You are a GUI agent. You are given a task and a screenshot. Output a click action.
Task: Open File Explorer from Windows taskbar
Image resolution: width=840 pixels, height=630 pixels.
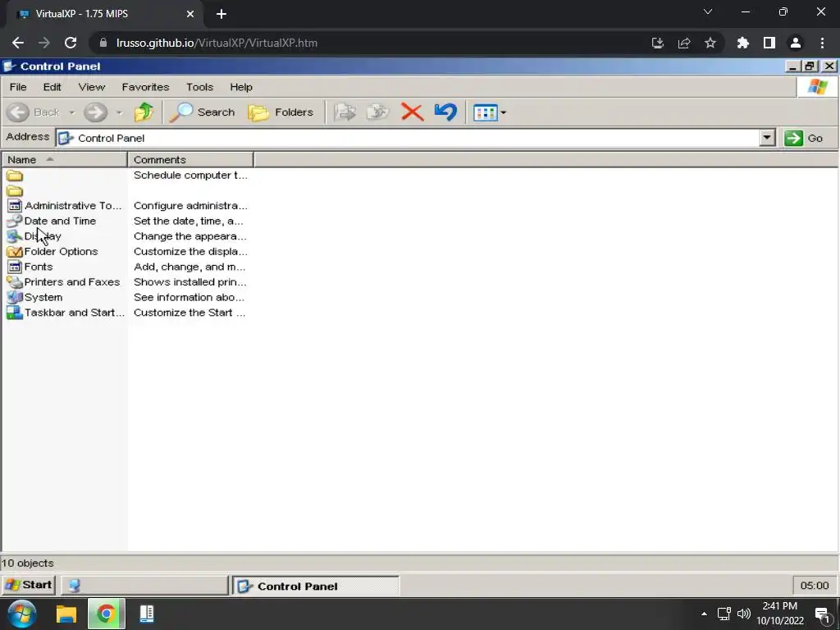coord(66,614)
